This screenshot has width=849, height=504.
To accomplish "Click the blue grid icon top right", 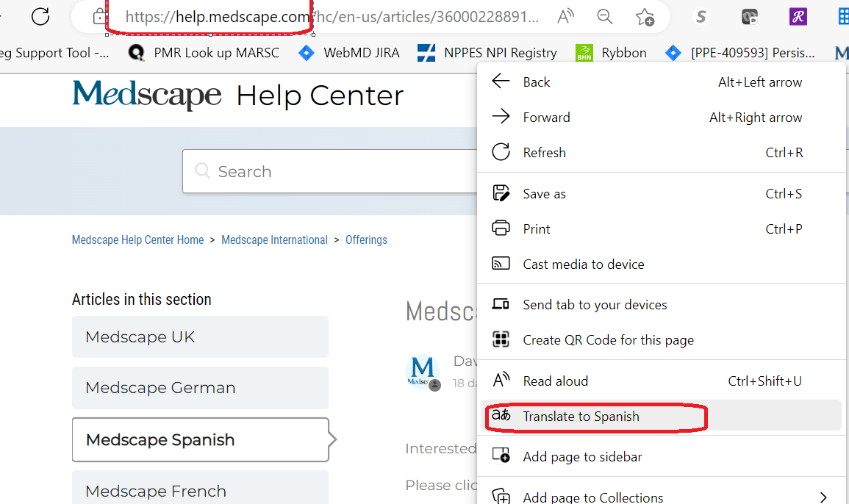I will pyautogui.click(x=842, y=15).
